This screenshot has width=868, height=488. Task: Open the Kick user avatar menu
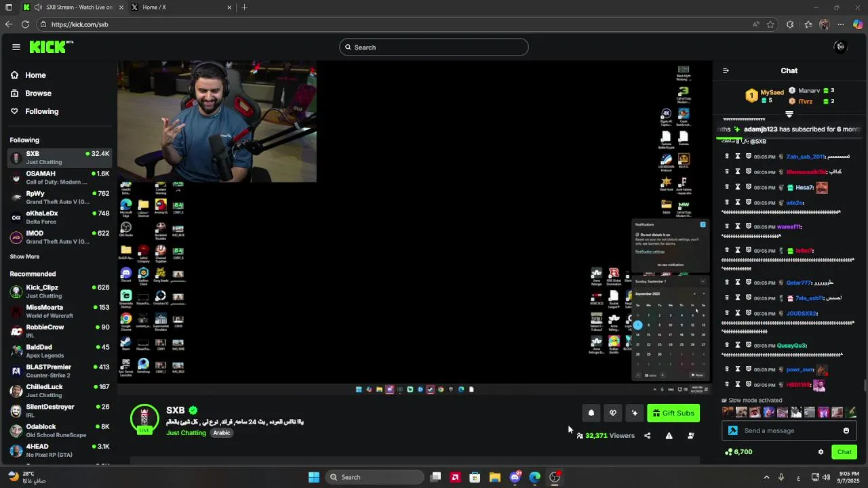tap(840, 47)
